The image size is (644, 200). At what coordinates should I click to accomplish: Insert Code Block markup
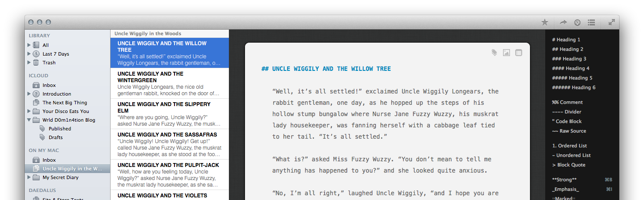(x=567, y=121)
